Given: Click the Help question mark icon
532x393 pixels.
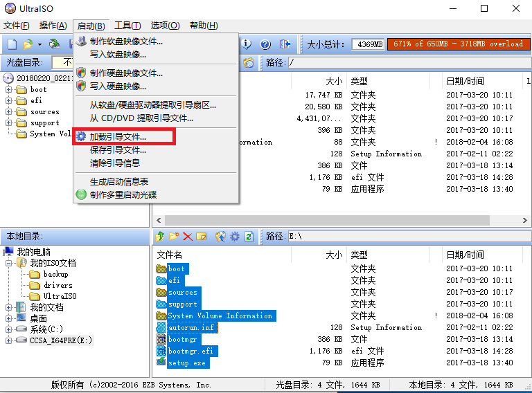Looking at the screenshot, I should click(265, 44).
